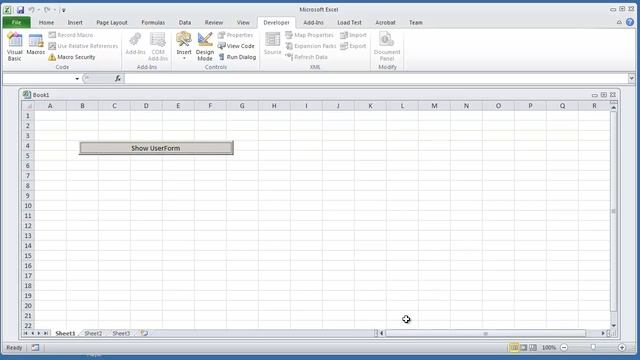Click Redo in Quick Access Toolbar

click(x=47, y=9)
